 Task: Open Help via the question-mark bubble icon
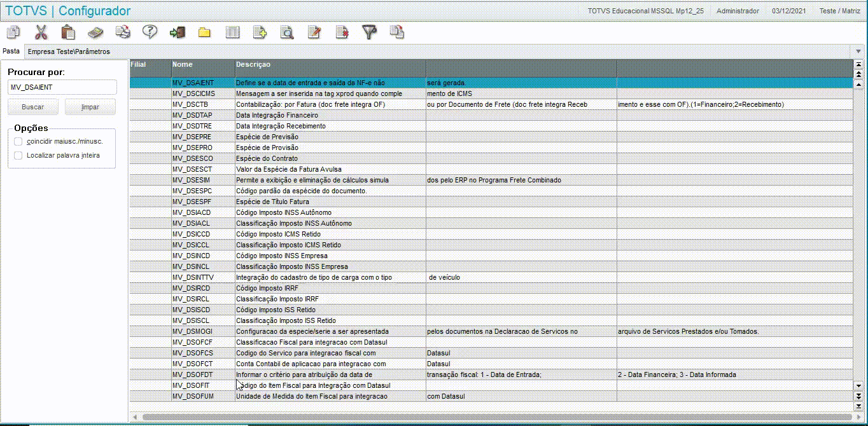tap(150, 32)
